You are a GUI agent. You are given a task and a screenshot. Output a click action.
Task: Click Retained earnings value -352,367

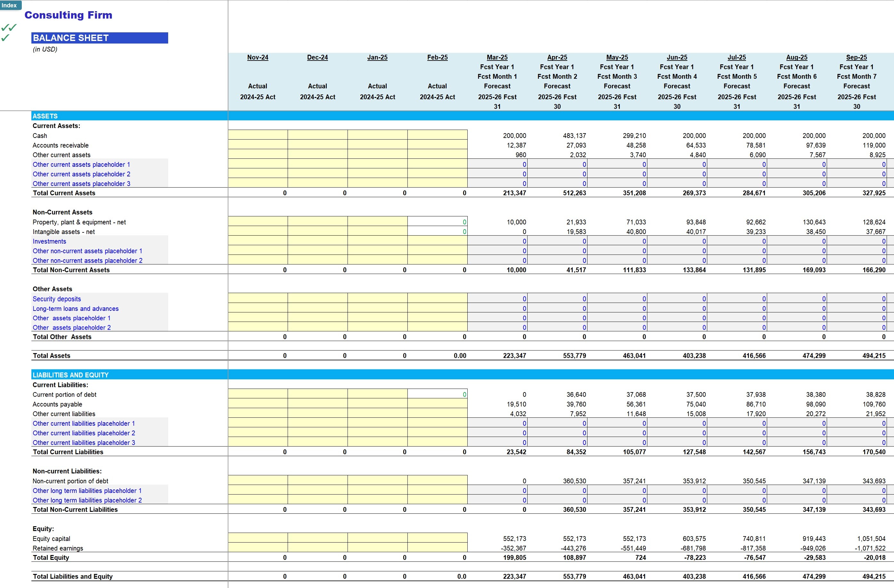point(513,548)
